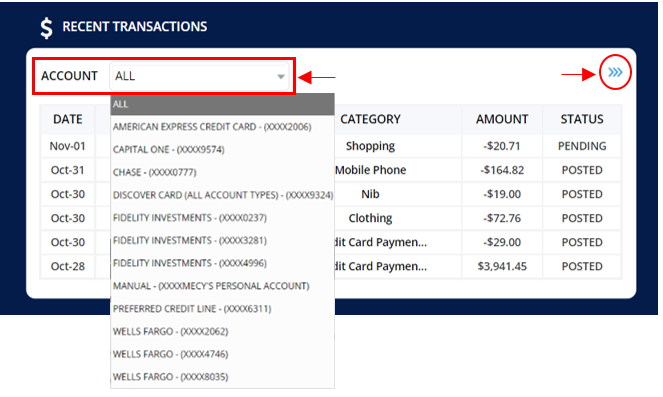Click the -$164.82 amount

click(502, 170)
